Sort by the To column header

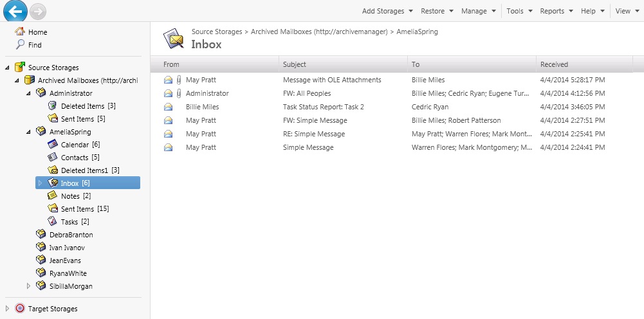pyautogui.click(x=472, y=64)
